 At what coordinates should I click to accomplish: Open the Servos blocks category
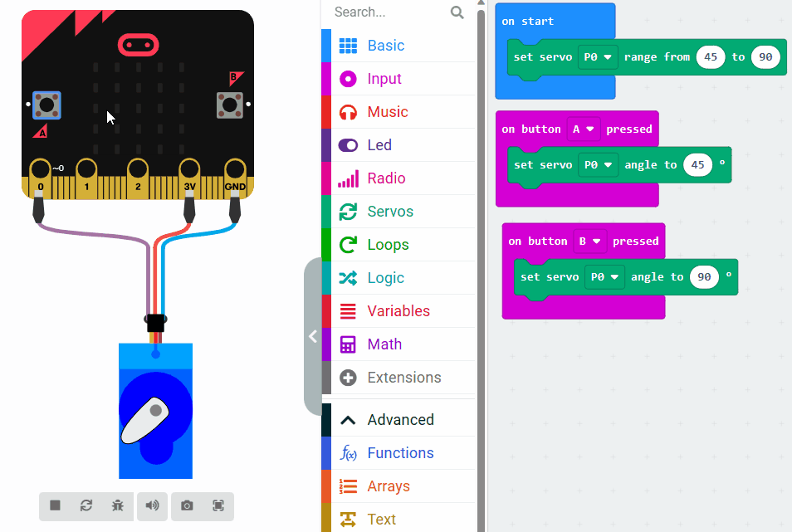point(389,212)
